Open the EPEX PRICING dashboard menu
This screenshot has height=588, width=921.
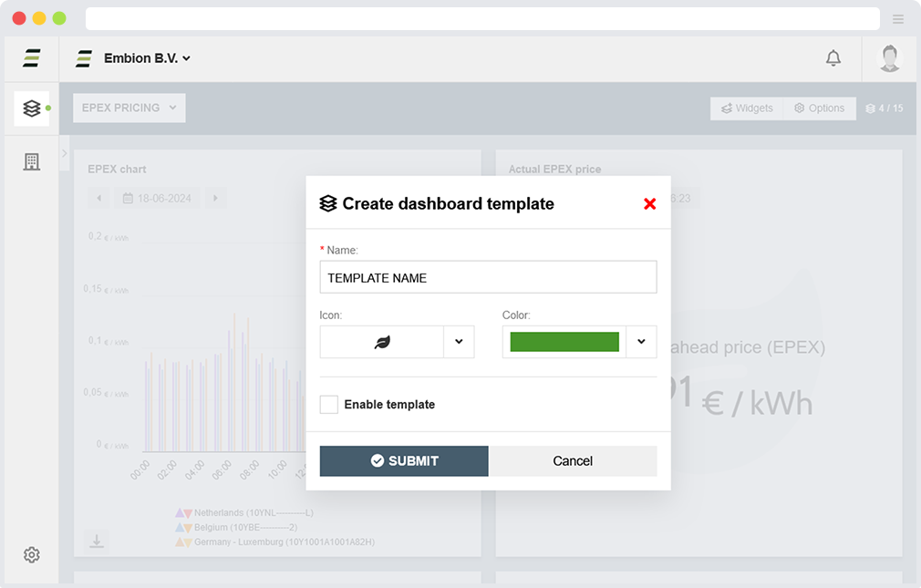click(129, 108)
